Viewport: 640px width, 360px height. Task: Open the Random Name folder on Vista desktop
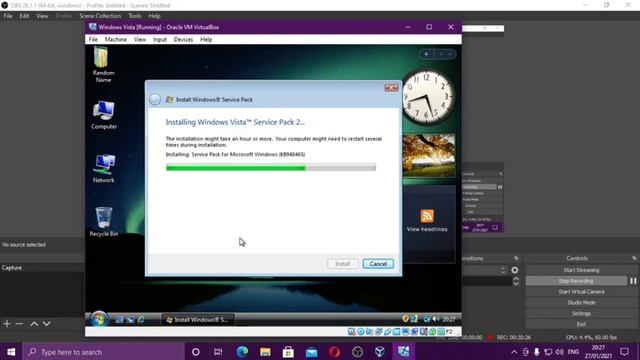click(x=102, y=64)
